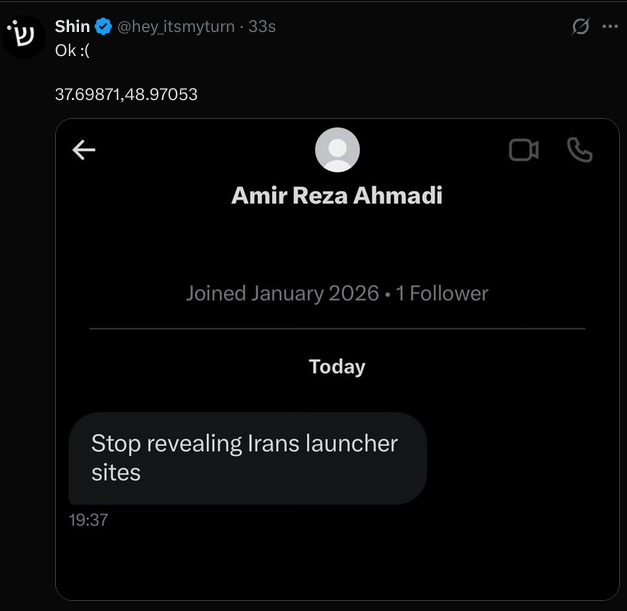
Task: Select the coordinates text 37.69871,48.97053
Action: pos(126,94)
